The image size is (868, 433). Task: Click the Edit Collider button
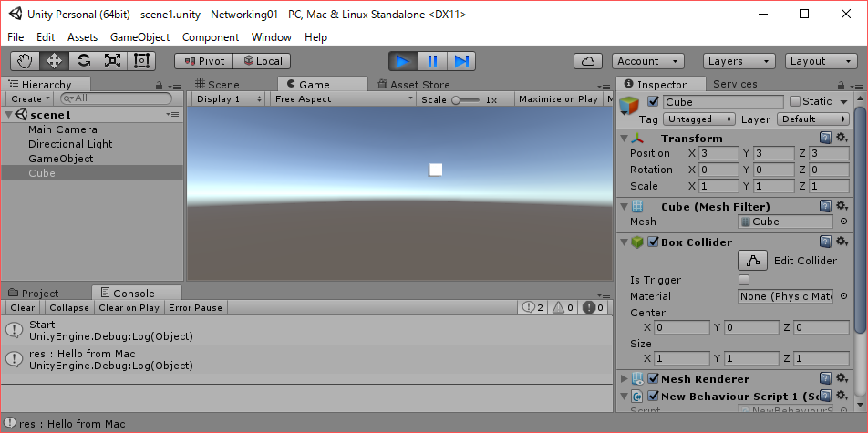[x=754, y=261]
